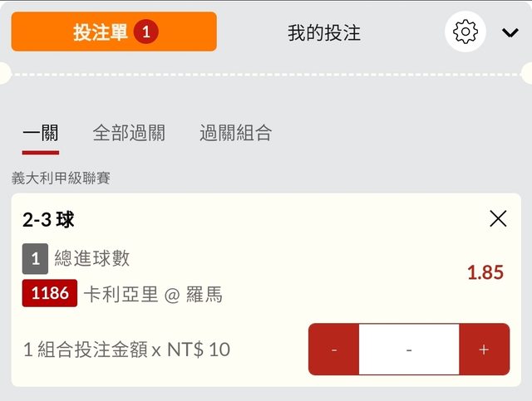Switch to the 全部過關 tab

pyautogui.click(x=129, y=133)
